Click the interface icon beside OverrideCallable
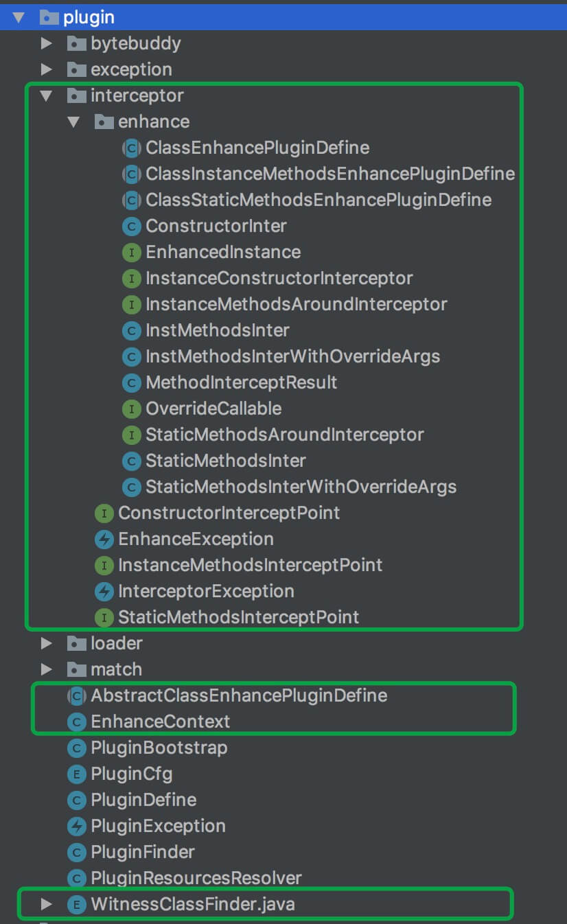This screenshot has height=924, width=567. [x=131, y=408]
